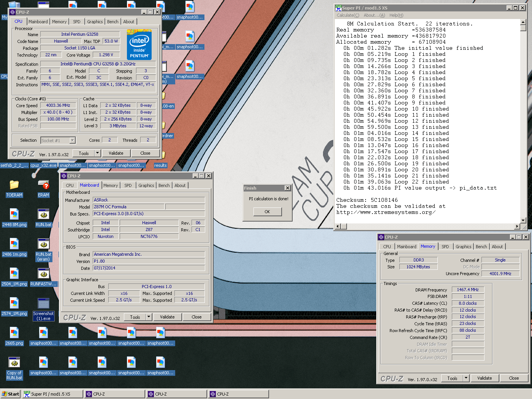
Task: Click the motherboard model Z87M OC Formula
Action: [x=128, y=207]
